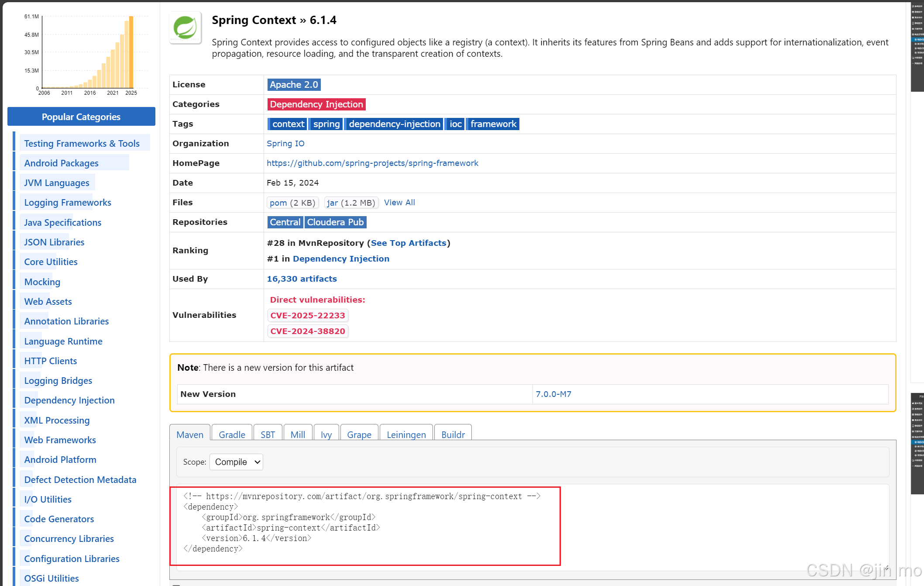The height and width of the screenshot is (586, 924).
Task: Open new version 7.0.0-M7 link
Action: click(553, 394)
